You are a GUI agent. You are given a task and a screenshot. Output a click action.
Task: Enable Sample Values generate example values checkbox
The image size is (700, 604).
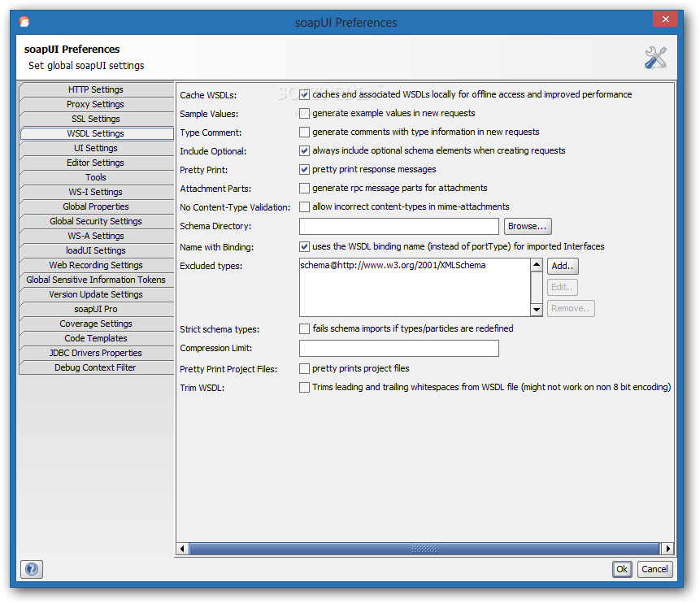tap(304, 113)
